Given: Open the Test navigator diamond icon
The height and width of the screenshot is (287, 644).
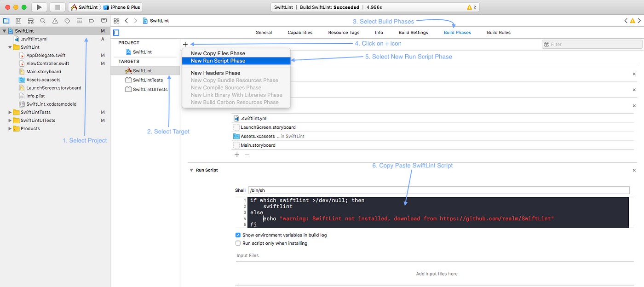Looking at the screenshot, I should point(67,21).
